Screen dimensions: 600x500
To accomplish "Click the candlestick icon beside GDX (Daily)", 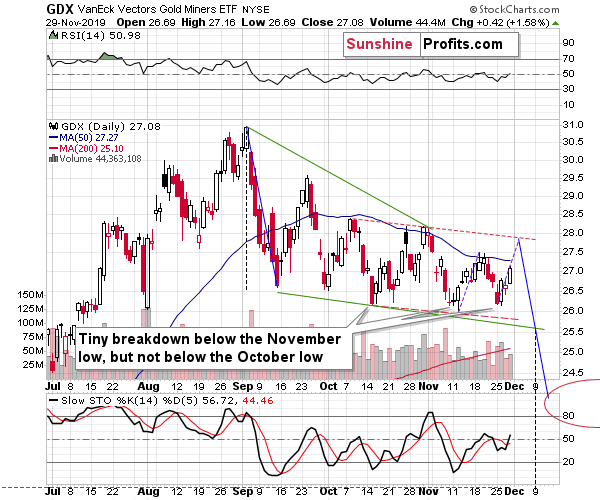I will [54, 126].
